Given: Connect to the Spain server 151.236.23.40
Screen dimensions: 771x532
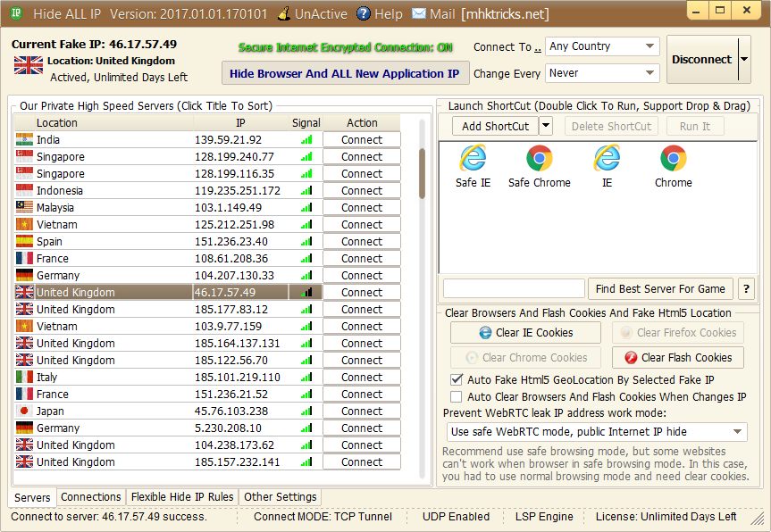Looking at the screenshot, I should [362, 242].
